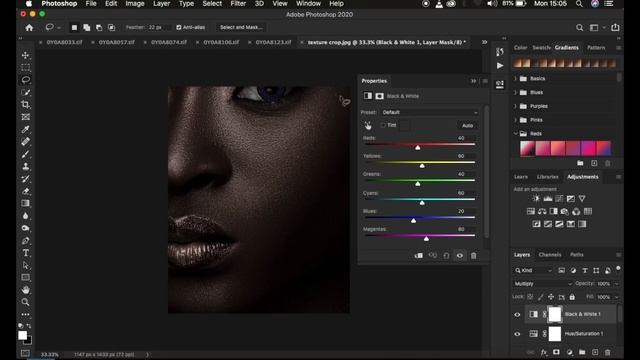Select the Eyedropper tool
640x360 pixels.
coord(25,129)
